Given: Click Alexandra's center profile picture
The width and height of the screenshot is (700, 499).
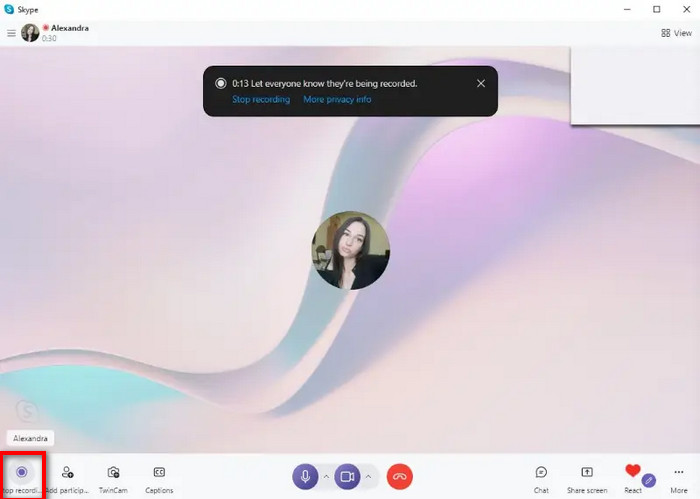Looking at the screenshot, I should tap(350, 250).
